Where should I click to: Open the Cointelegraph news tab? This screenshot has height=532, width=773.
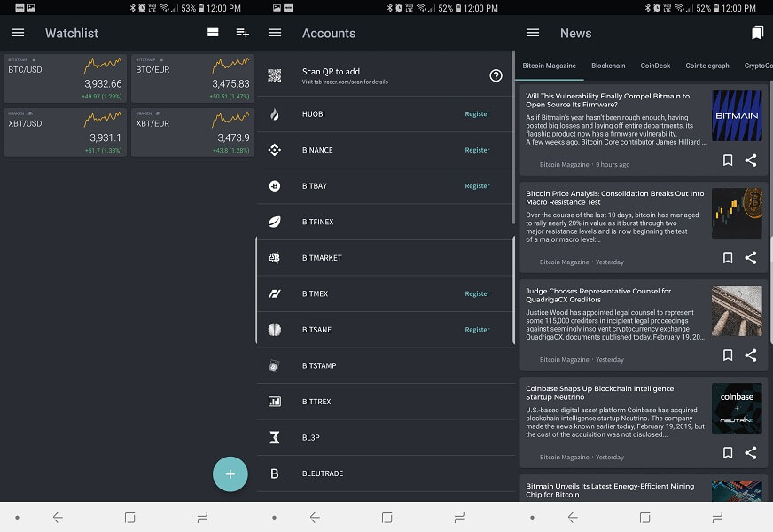tap(707, 66)
